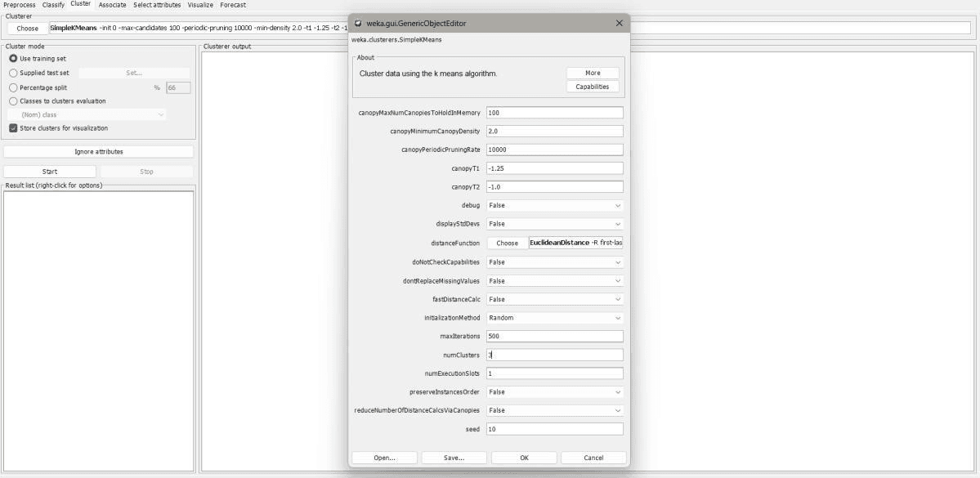
Task: Click the canopyMaxNumCanopiesToHoldInMemory field
Action: click(555, 113)
